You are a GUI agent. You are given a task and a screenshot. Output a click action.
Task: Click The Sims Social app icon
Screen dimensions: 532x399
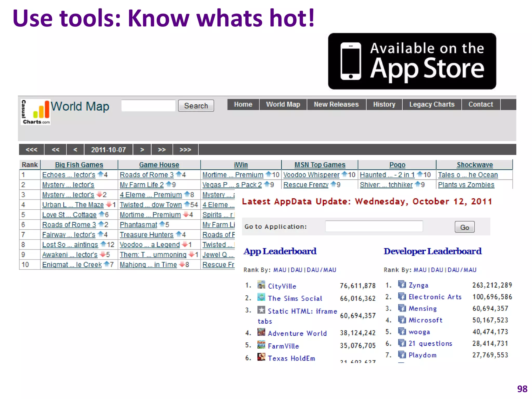coord(261,297)
